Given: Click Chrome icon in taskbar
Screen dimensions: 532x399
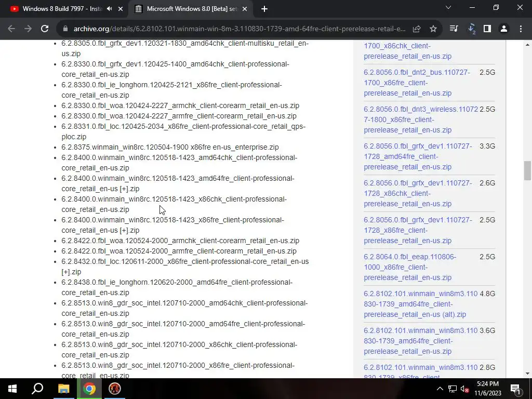Looking at the screenshot, I should click(x=89, y=389).
